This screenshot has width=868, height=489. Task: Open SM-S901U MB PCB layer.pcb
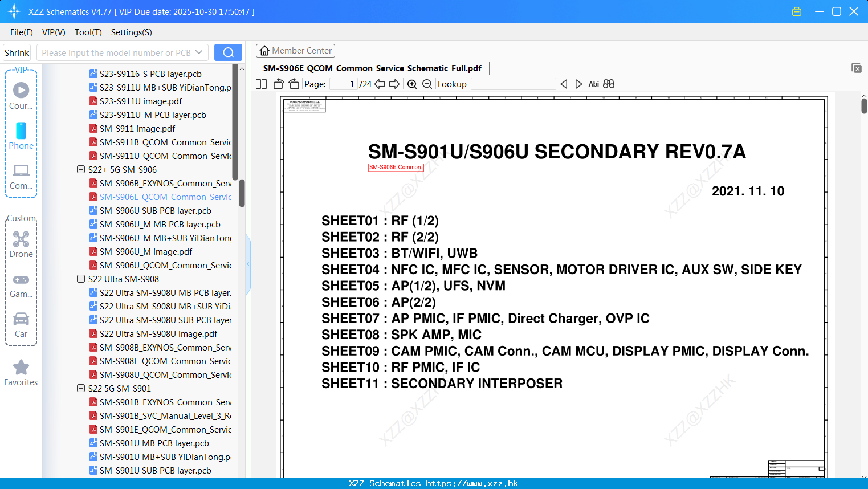(x=149, y=443)
